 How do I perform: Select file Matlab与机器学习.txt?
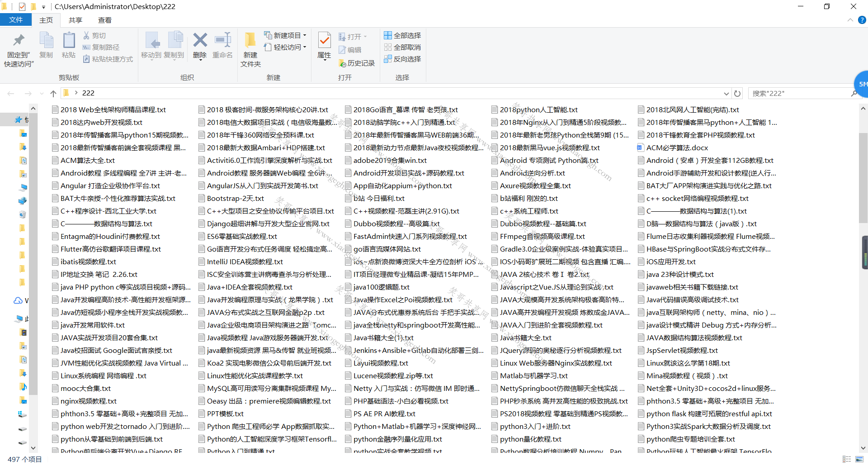coord(530,376)
